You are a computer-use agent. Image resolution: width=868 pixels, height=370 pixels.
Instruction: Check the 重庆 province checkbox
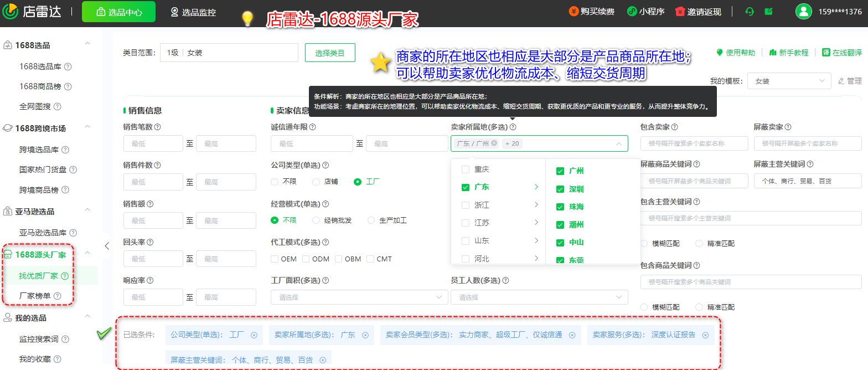point(466,169)
